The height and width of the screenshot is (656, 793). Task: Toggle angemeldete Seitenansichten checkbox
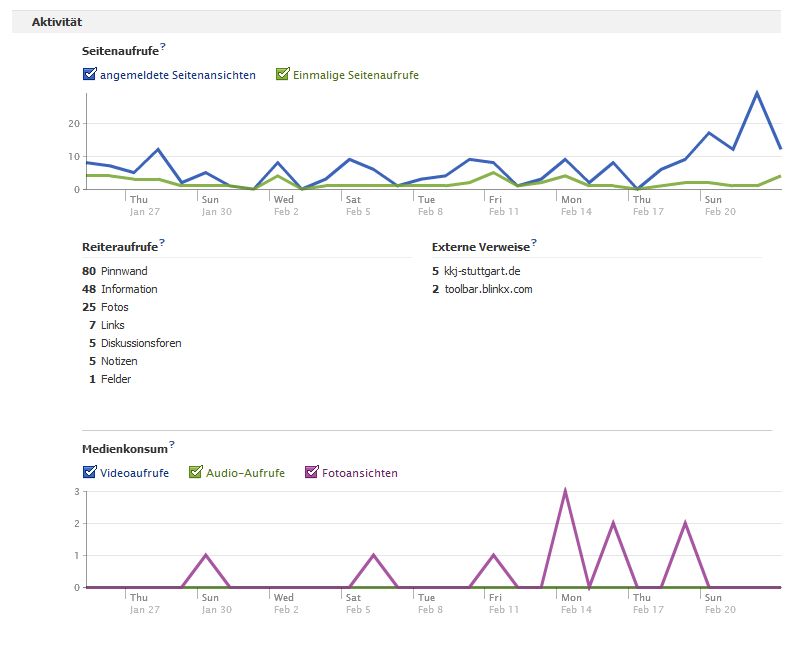click(90, 74)
